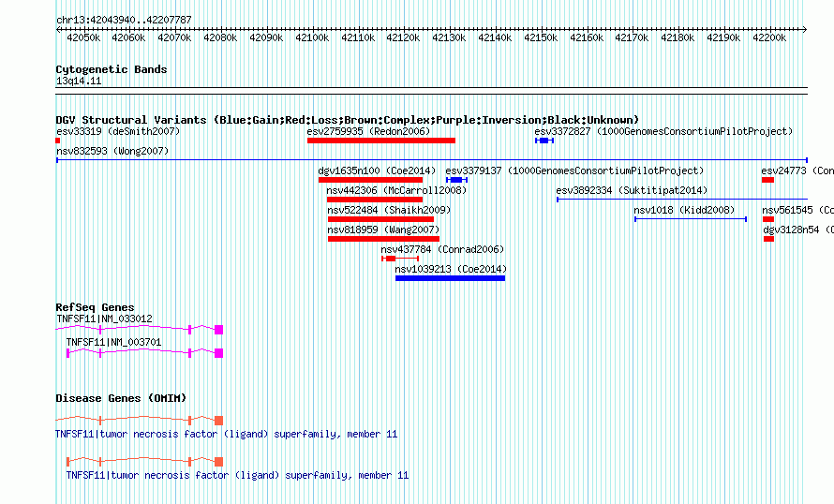The height and width of the screenshot is (504, 834).
Task: Click the nsv437784 (Conrad2006) glyph
Action: [400, 259]
